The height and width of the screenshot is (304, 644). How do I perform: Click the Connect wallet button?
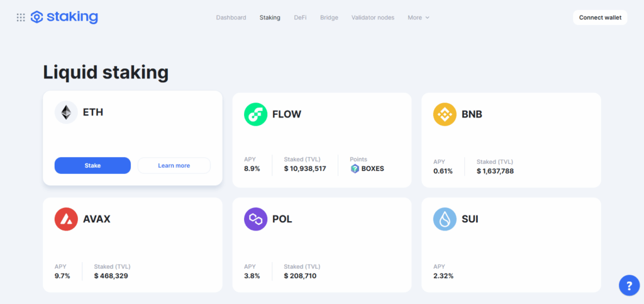(600, 18)
